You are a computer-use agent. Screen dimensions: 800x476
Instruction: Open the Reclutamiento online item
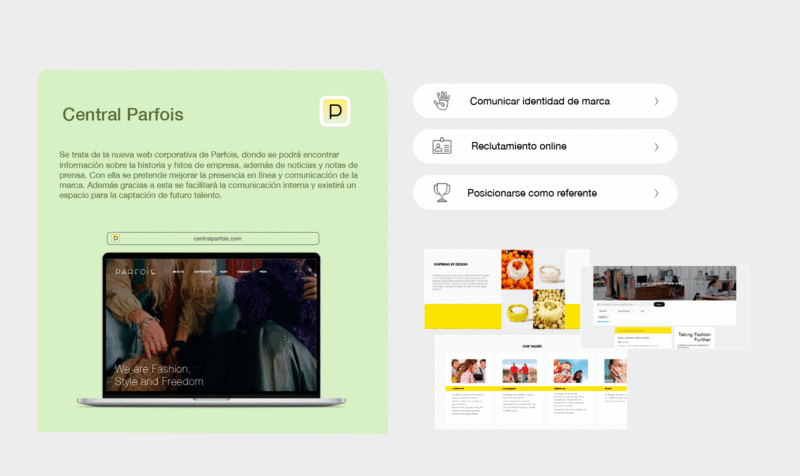point(545,146)
